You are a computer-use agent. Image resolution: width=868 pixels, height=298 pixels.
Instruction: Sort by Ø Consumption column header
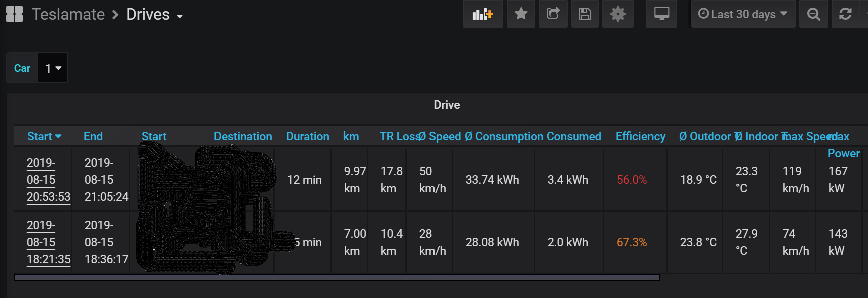click(x=504, y=136)
